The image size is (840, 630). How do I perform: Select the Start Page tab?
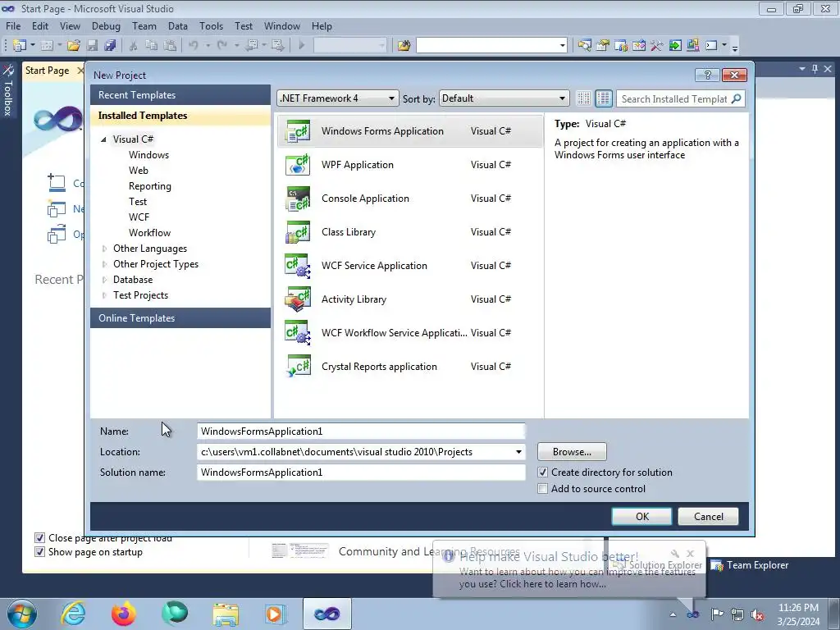tap(47, 71)
